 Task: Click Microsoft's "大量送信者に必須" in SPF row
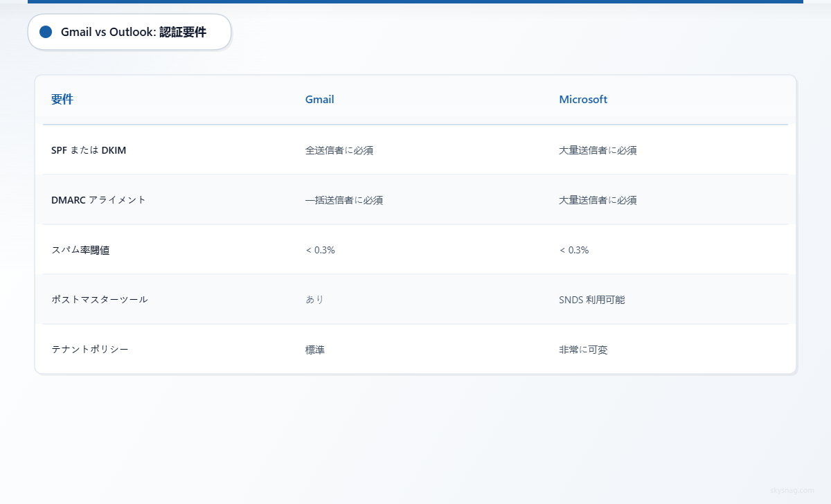click(x=598, y=150)
